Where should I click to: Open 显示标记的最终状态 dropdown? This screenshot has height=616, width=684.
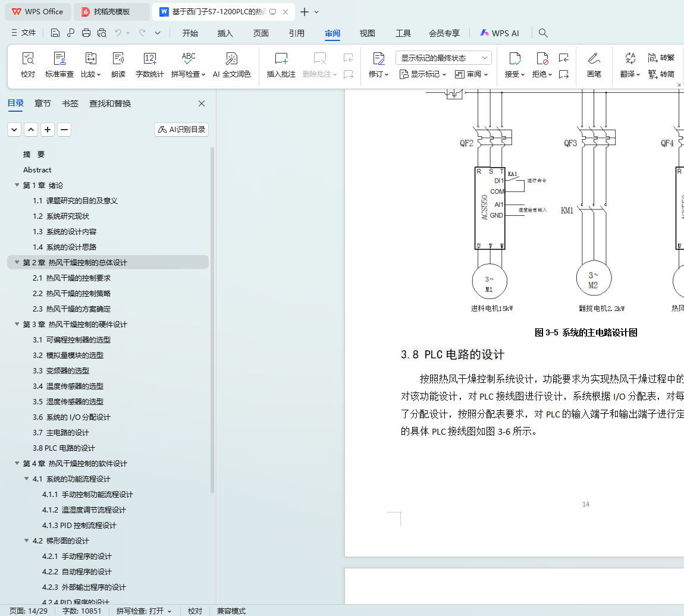point(444,58)
